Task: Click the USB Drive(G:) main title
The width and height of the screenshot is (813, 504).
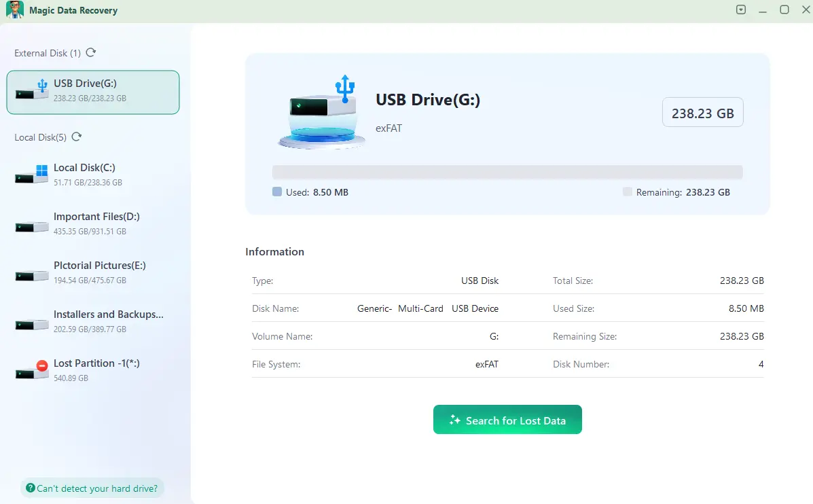Action: 428,100
